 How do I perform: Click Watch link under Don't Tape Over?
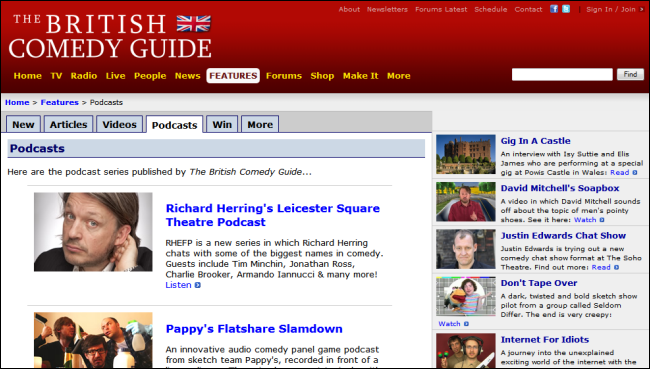click(x=449, y=324)
